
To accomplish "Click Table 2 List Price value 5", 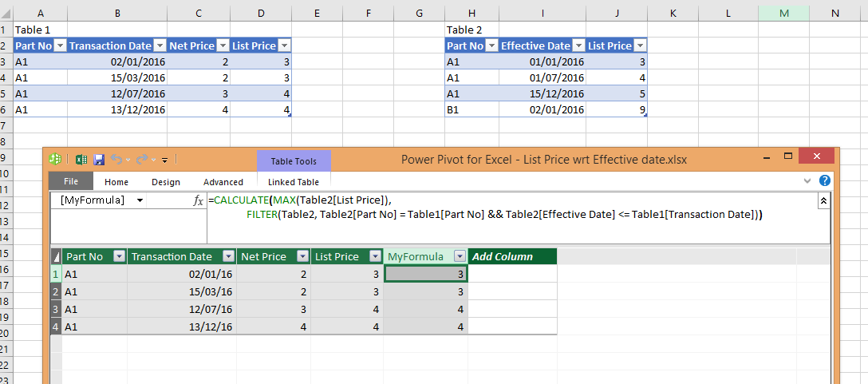I will (617, 93).
